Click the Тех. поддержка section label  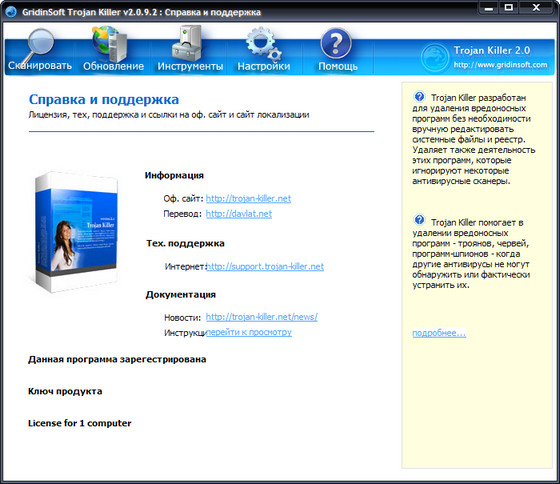point(185,243)
